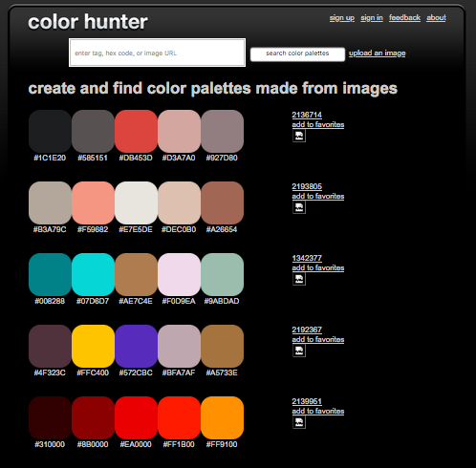Open the sign in link

tap(372, 18)
